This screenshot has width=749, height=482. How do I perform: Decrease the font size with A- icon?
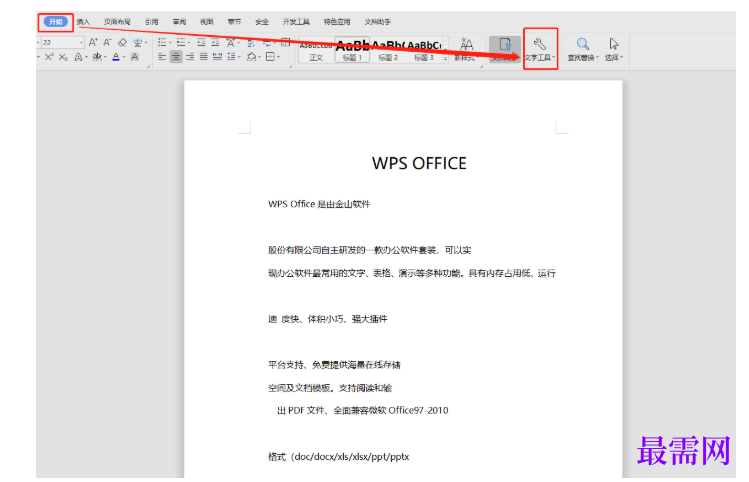pos(107,43)
